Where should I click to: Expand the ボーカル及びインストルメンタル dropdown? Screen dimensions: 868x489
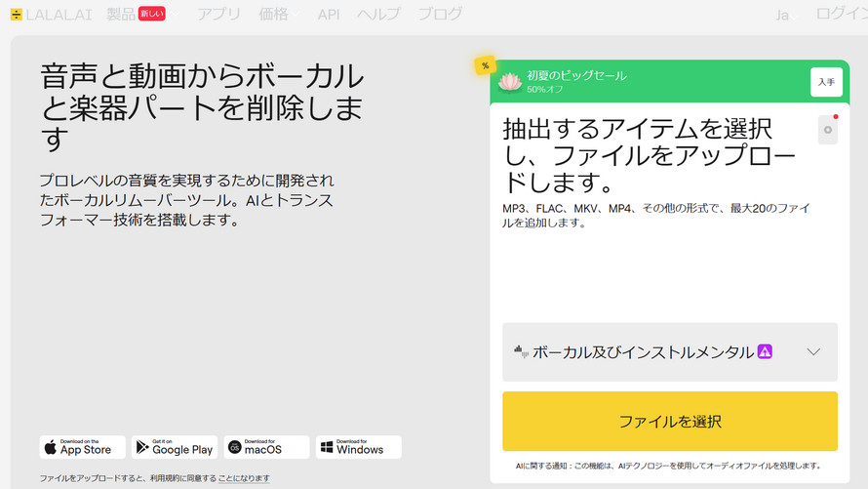point(670,351)
